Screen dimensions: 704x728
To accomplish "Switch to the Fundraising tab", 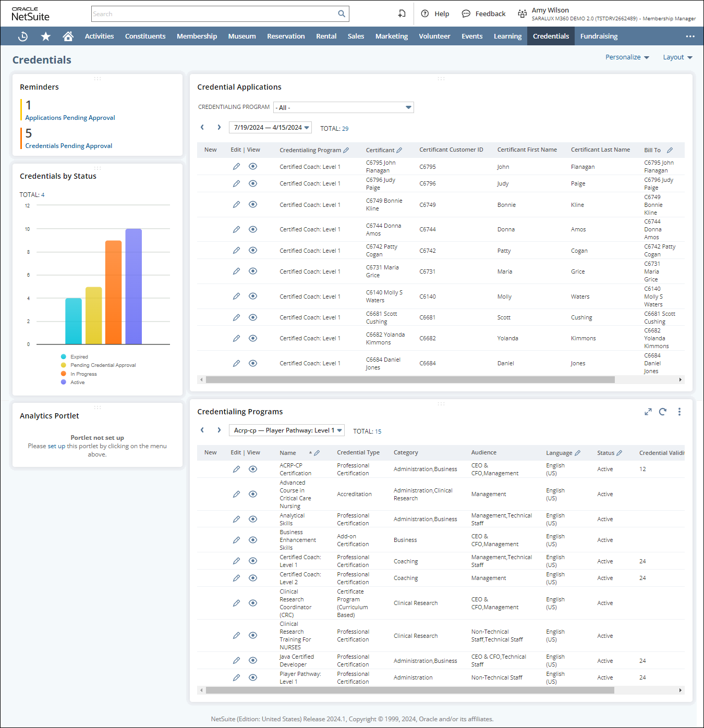I will 599,36.
